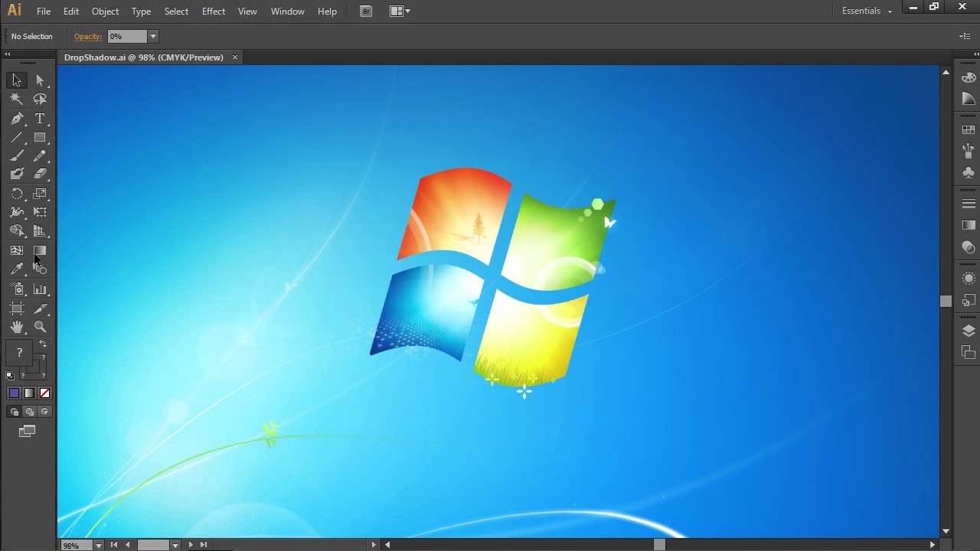980x551 pixels.
Task: Apply Gradient fill mode button
Action: coord(29,393)
